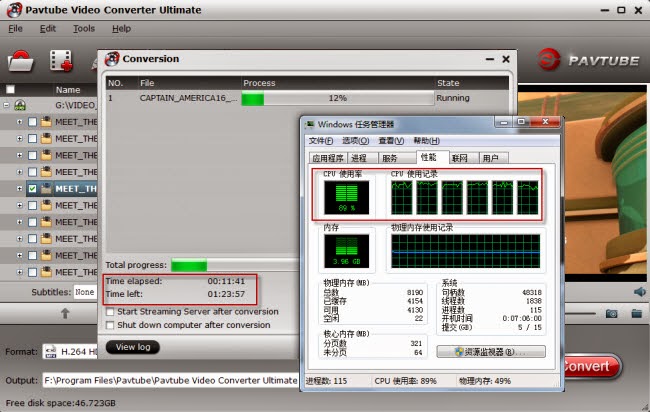Click 物理内存: 49% in status bar

pos(485,381)
